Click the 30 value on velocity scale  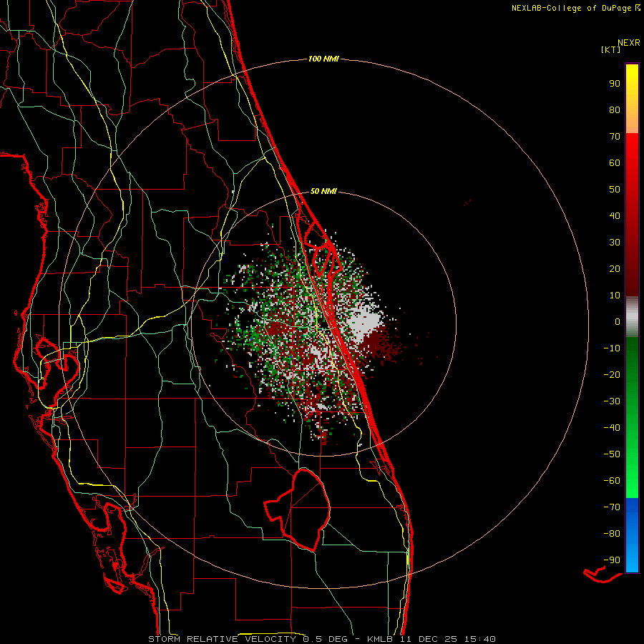click(x=615, y=243)
